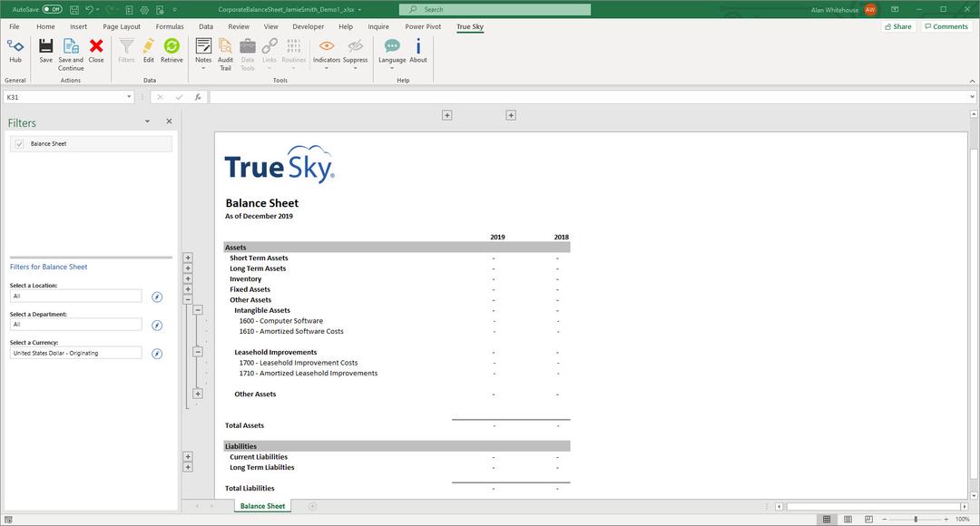Close the Filters pane

[169, 122]
